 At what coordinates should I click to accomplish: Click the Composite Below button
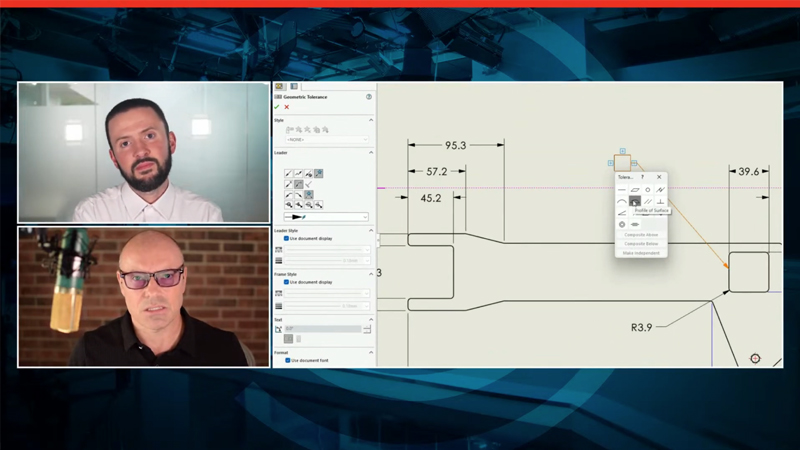pos(641,244)
